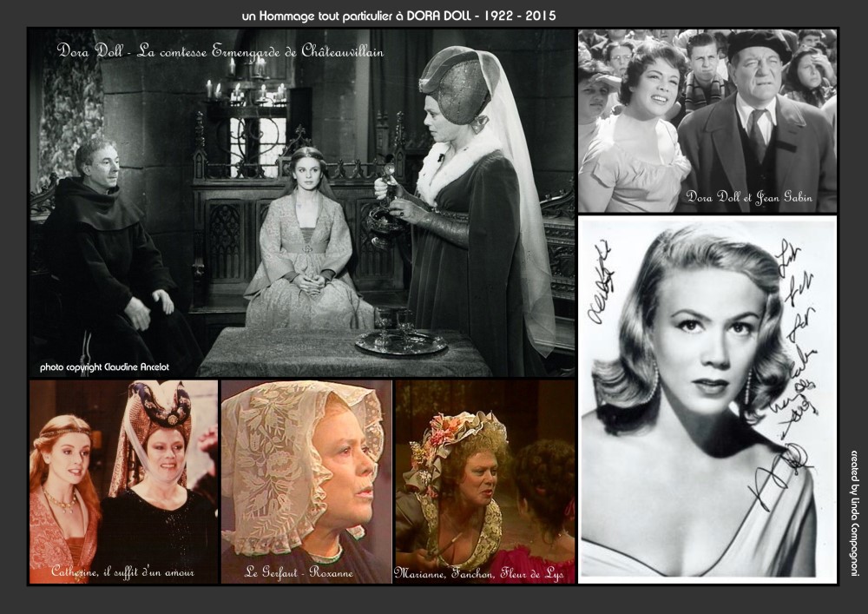
Task: Open the large black-and-white medieval scene photo
Action: pyautogui.click(x=302, y=203)
